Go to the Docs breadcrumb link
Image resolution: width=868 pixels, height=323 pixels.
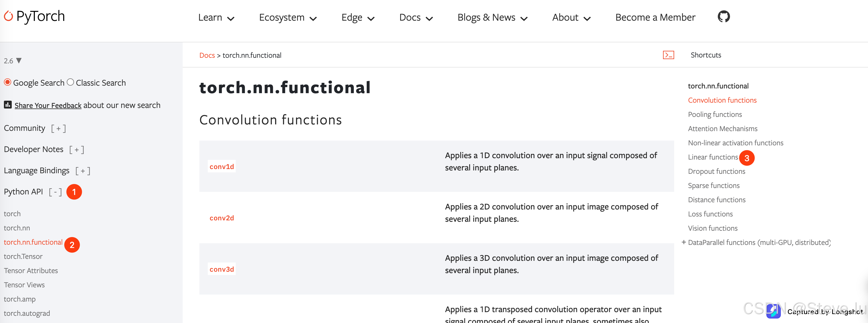pyautogui.click(x=207, y=55)
